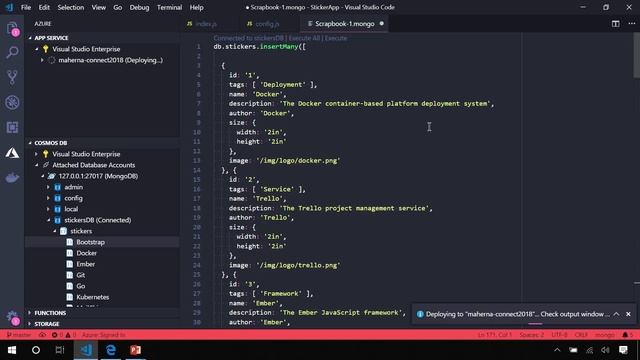Click the mongo language mode status item

pyautogui.click(x=604, y=335)
